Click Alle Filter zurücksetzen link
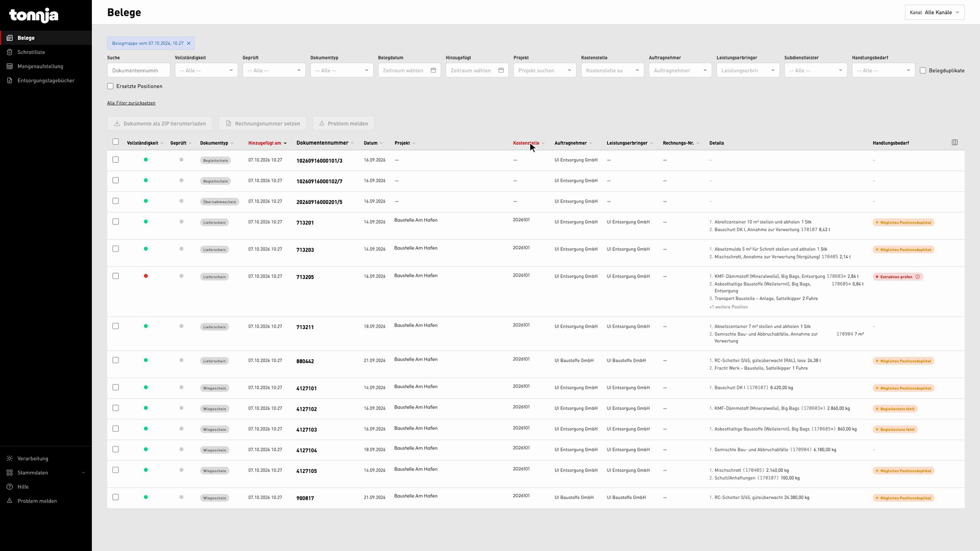Viewport: 980px width, 551px height. [131, 103]
